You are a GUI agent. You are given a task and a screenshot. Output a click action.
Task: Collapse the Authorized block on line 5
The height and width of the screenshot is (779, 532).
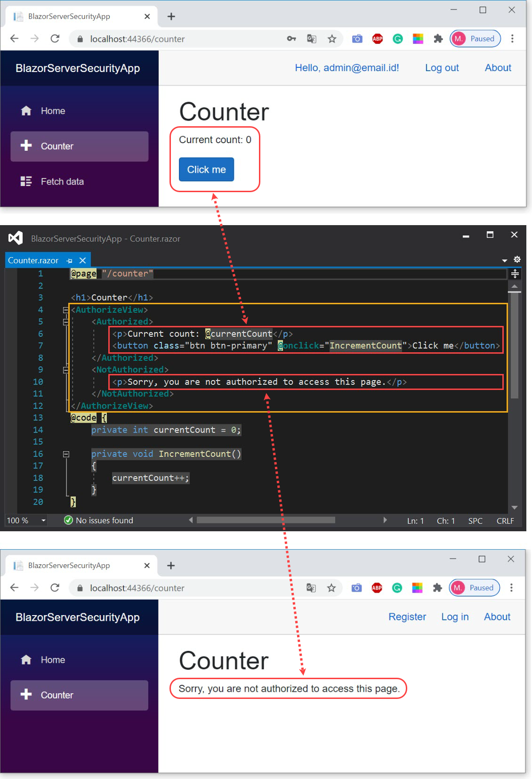tap(66, 322)
